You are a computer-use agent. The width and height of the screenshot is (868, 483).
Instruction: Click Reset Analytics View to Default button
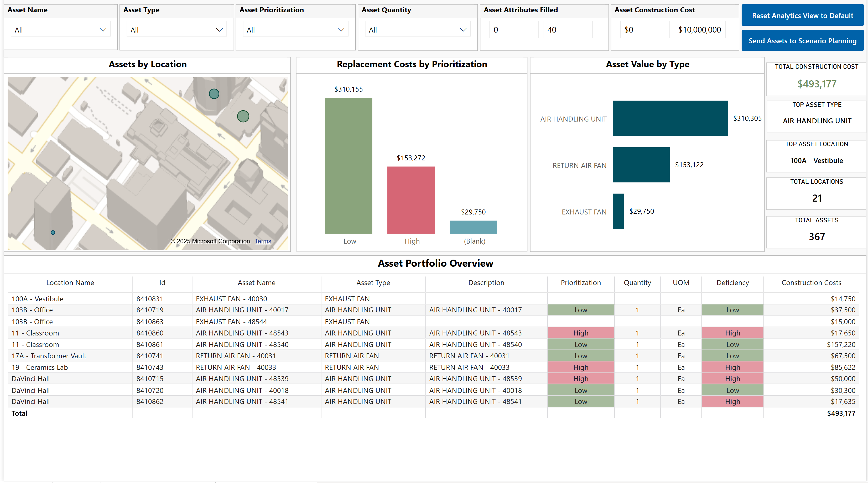(802, 15)
